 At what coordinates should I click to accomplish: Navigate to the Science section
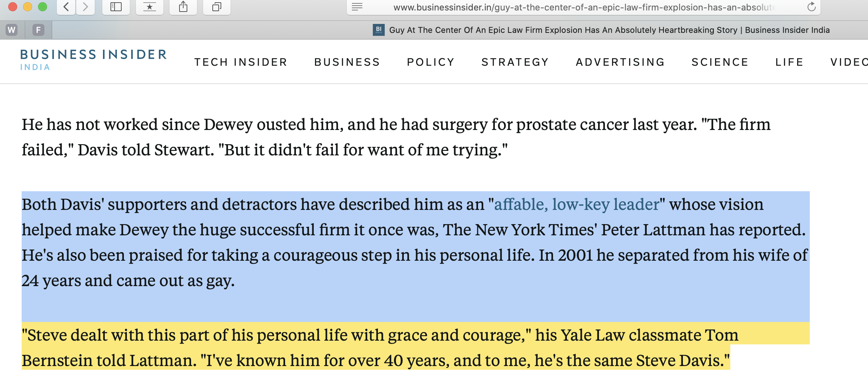point(720,62)
